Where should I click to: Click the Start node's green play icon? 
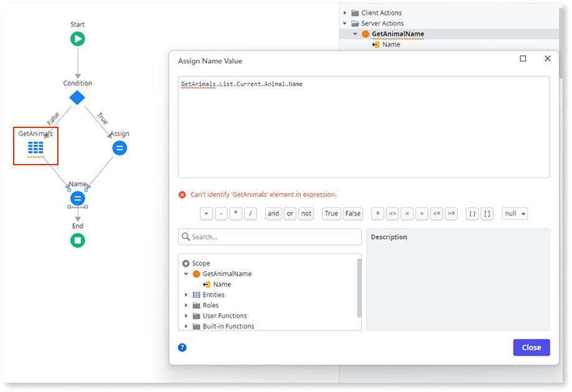click(77, 38)
